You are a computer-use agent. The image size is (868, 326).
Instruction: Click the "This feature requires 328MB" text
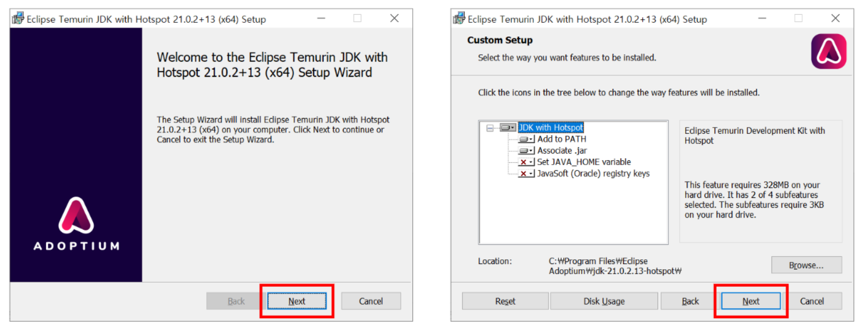(x=754, y=200)
